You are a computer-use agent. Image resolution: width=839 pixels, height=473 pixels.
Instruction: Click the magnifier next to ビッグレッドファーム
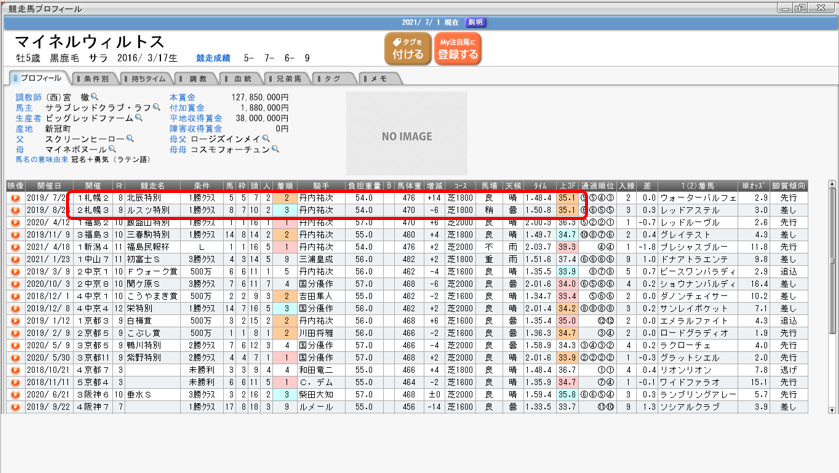click(139, 118)
